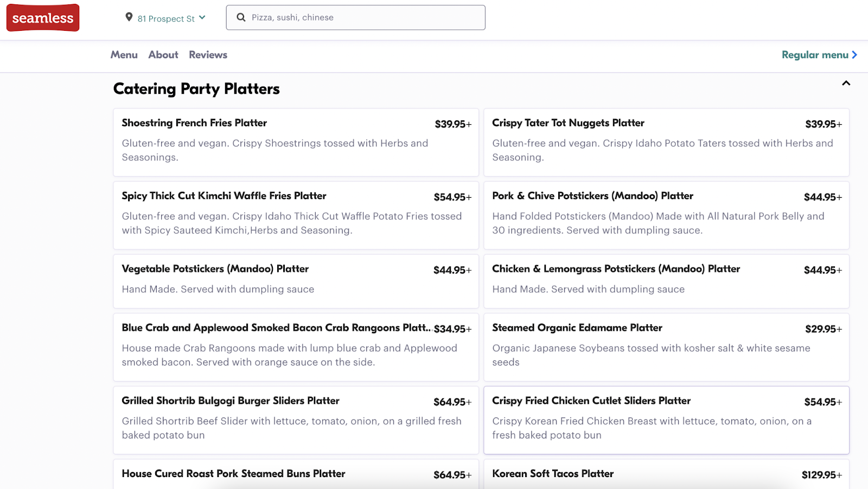Open Pork & Chive Potstickers Platter item
This screenshot has height=489, width=868.
666,215
